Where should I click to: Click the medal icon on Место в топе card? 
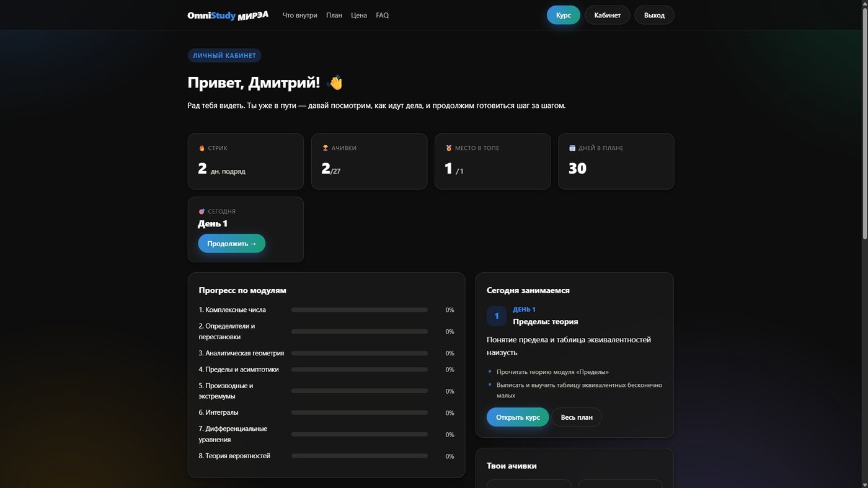click(449, 148)
